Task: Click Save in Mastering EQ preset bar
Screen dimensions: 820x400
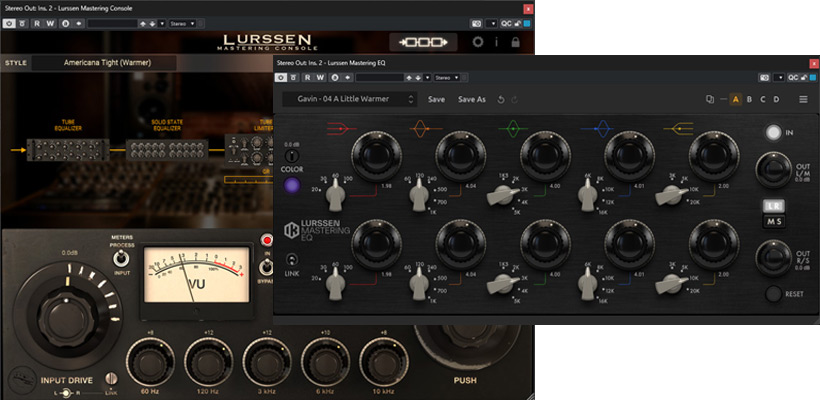Action: tap(436, 99)
